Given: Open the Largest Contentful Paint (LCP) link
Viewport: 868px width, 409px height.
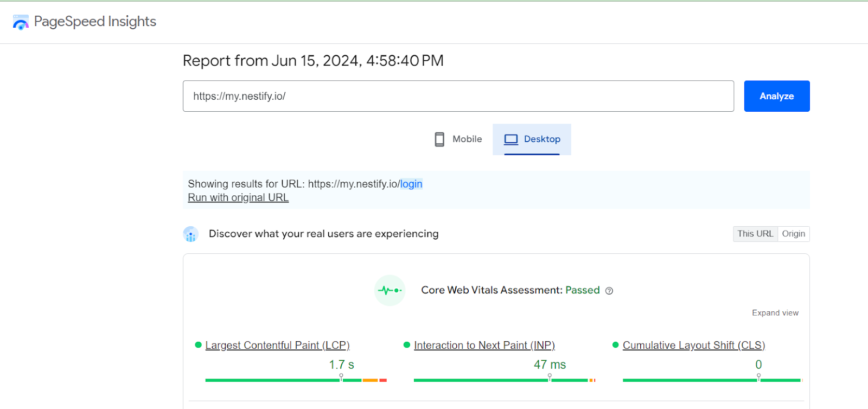Looking at the screenshot, I should [277, 346].
